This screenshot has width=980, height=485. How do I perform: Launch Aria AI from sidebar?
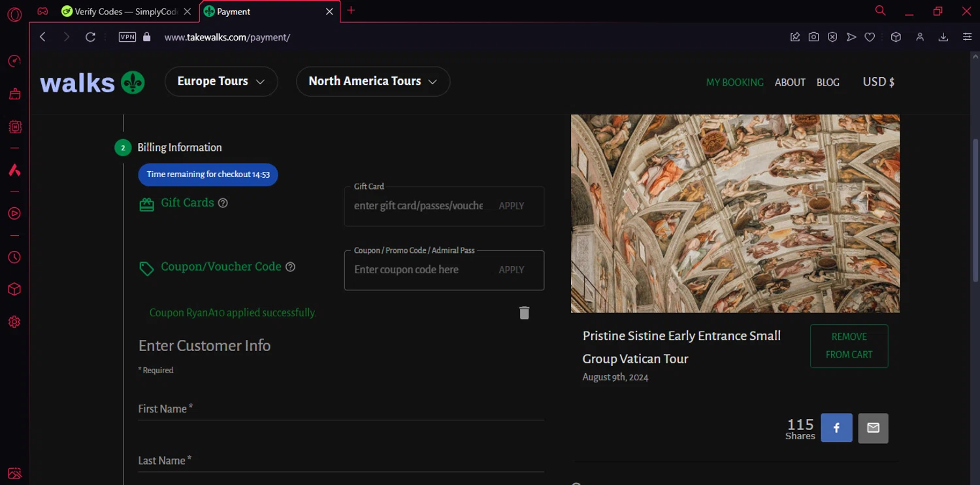(x=14, y=170)
